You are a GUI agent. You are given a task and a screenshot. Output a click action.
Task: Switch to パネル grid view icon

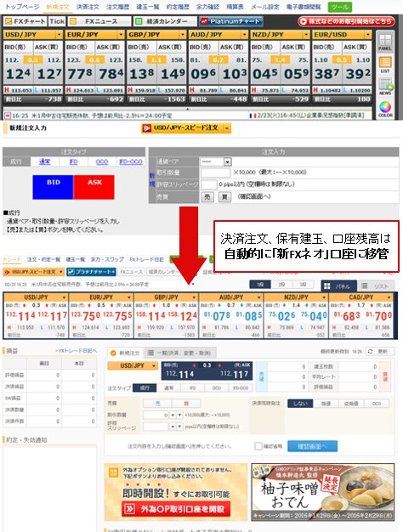pos(338,286)
